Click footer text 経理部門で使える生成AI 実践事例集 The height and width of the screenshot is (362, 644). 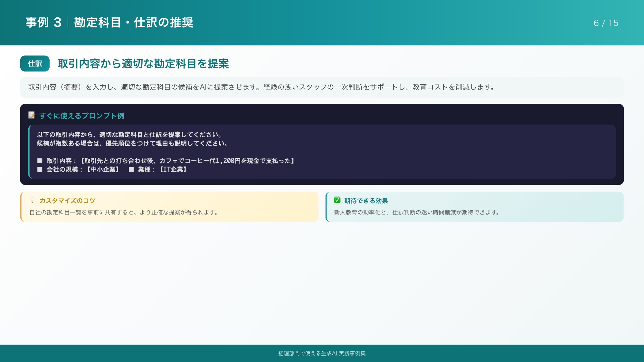(322, 353)
